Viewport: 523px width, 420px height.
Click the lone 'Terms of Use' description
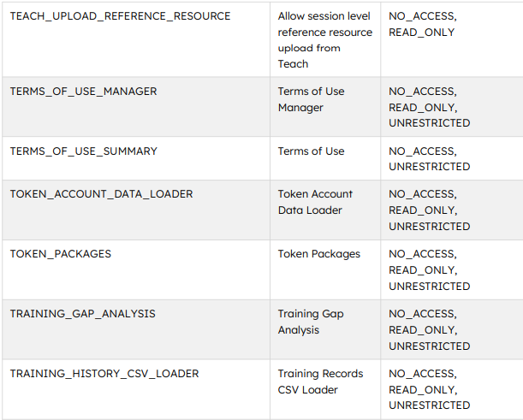point(312,151)
